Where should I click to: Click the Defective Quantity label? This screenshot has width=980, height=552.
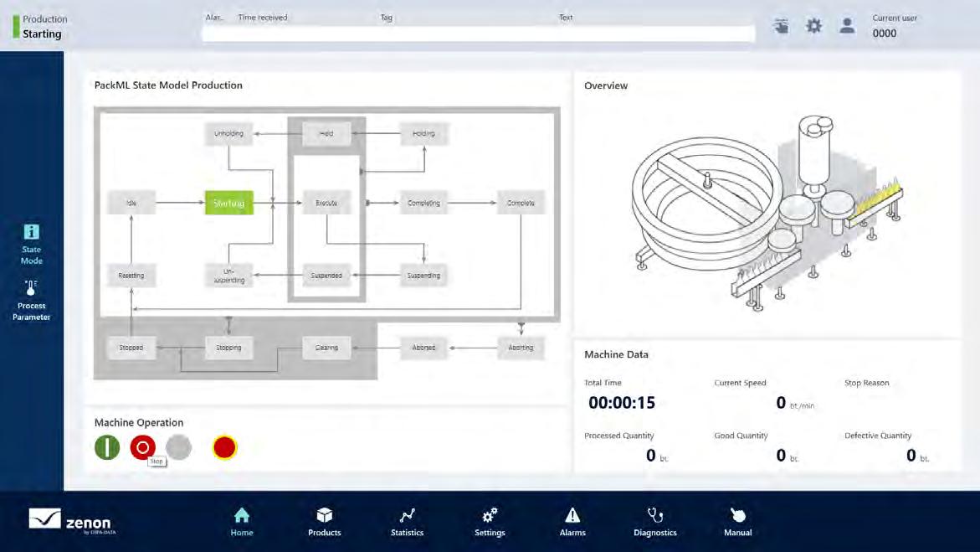(x=878, y=435)
